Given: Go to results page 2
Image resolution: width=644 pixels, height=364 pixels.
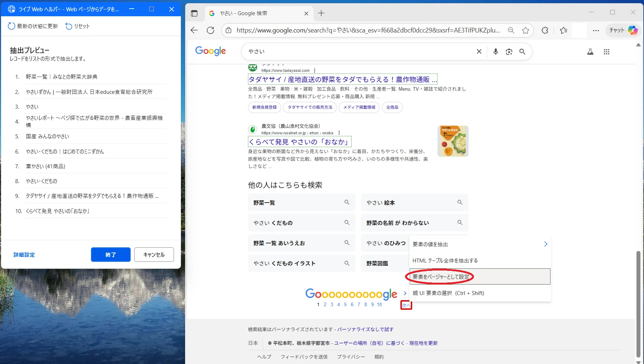Looking at the screenshot, I should pos(325,304).
